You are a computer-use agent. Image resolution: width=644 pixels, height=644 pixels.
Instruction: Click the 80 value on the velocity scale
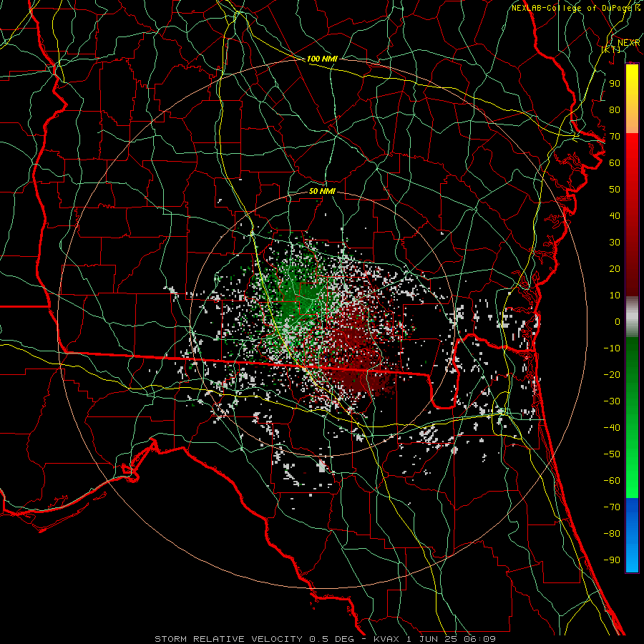(615, 109)
